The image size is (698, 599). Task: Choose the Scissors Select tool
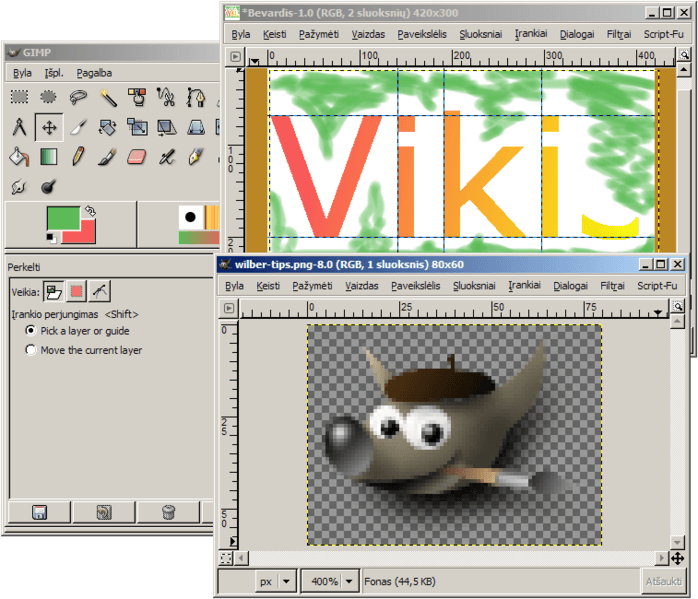coord(167,97)
